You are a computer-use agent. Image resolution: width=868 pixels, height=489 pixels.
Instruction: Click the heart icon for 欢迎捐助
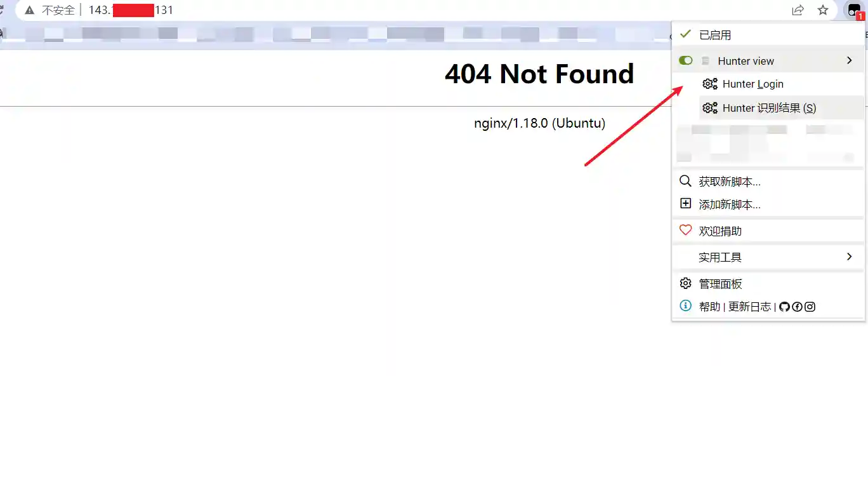click(x=685, y=231)
